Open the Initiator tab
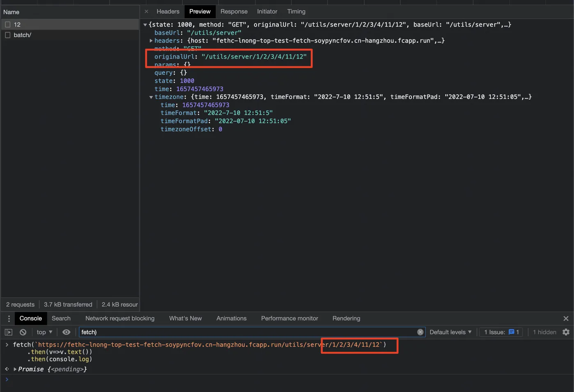 tap(267, 11)
